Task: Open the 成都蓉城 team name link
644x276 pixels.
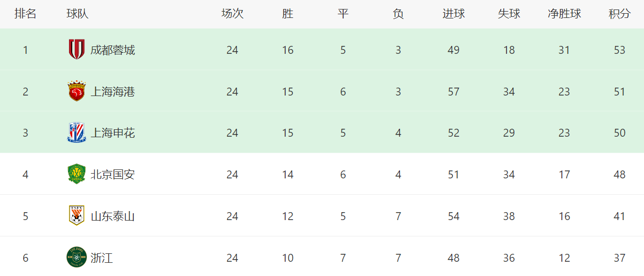Action: click(x=113, y=50)
